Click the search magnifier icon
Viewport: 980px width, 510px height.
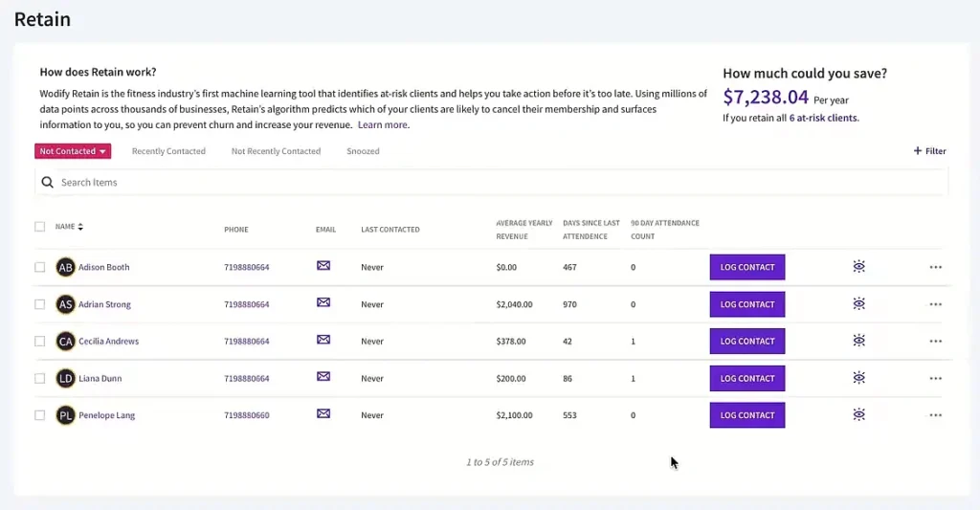(x=48, y=183)
